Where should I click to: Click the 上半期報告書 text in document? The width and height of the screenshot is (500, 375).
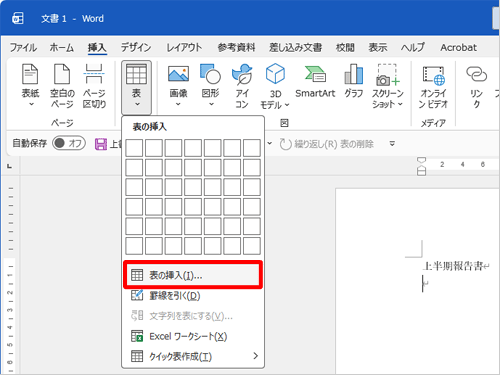453,266
